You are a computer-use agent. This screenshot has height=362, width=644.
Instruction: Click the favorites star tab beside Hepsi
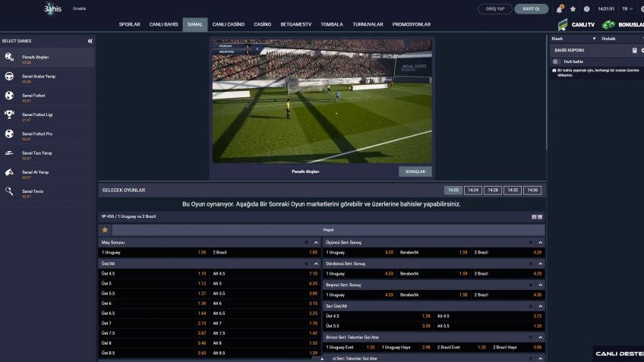(x=105, y=229)
